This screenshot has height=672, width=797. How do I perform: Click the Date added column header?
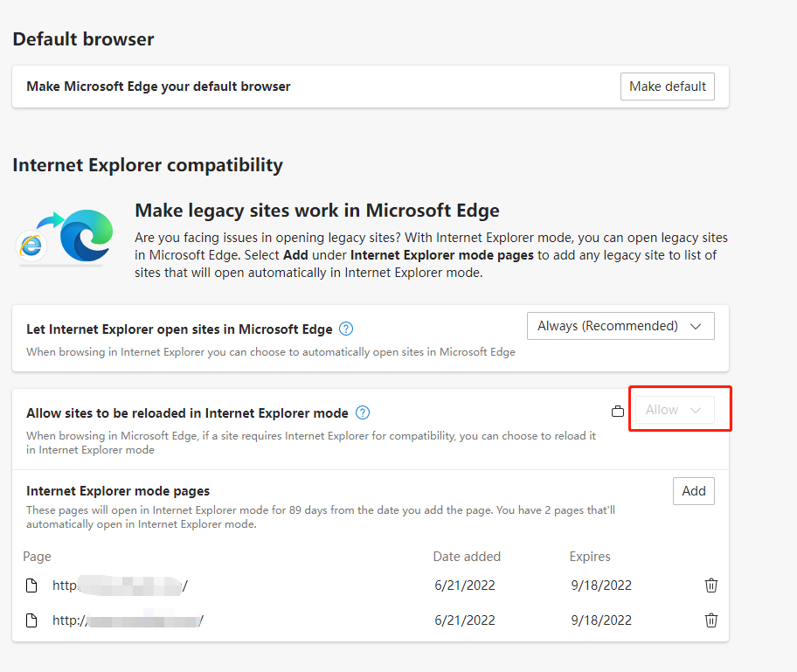[467, 557]
